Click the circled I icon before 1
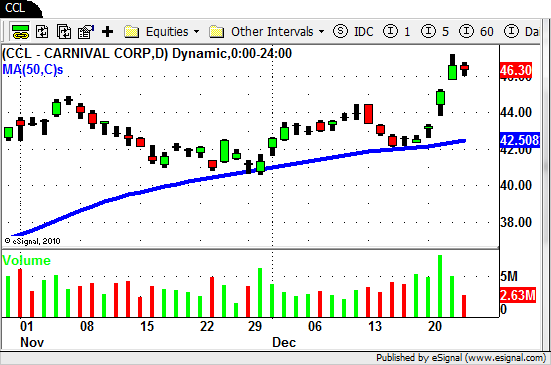 point(390,32)
